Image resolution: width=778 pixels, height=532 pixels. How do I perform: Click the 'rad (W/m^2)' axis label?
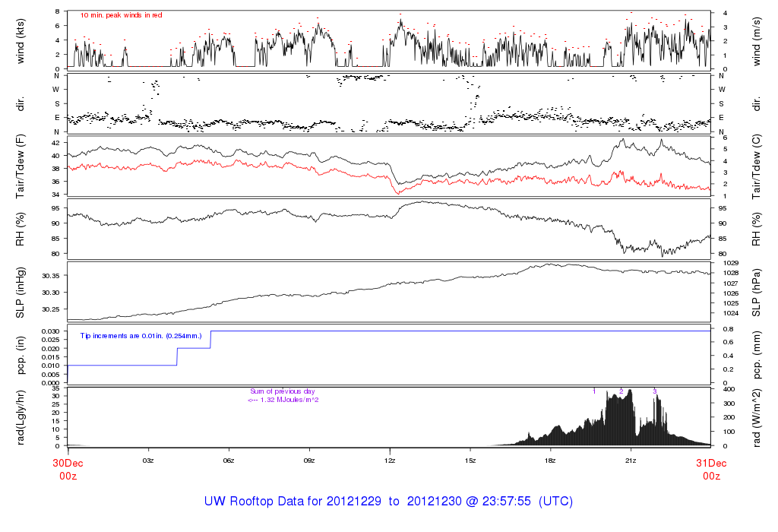(x=756, y=417)
